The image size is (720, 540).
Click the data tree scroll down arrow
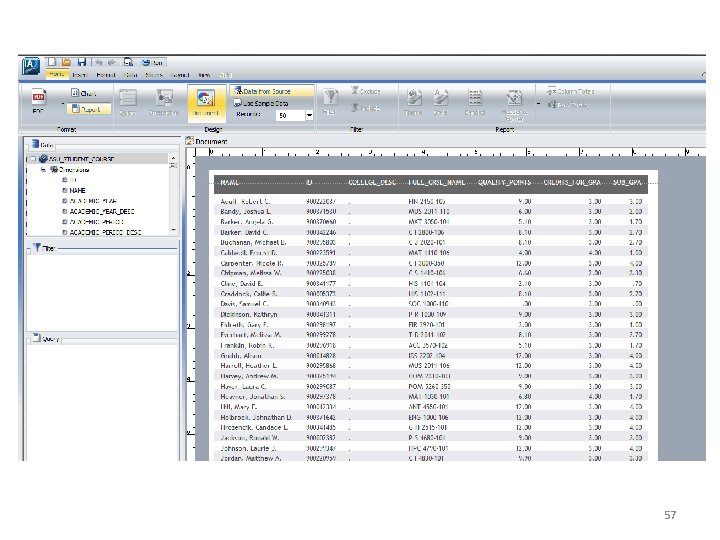click(173, 230)
